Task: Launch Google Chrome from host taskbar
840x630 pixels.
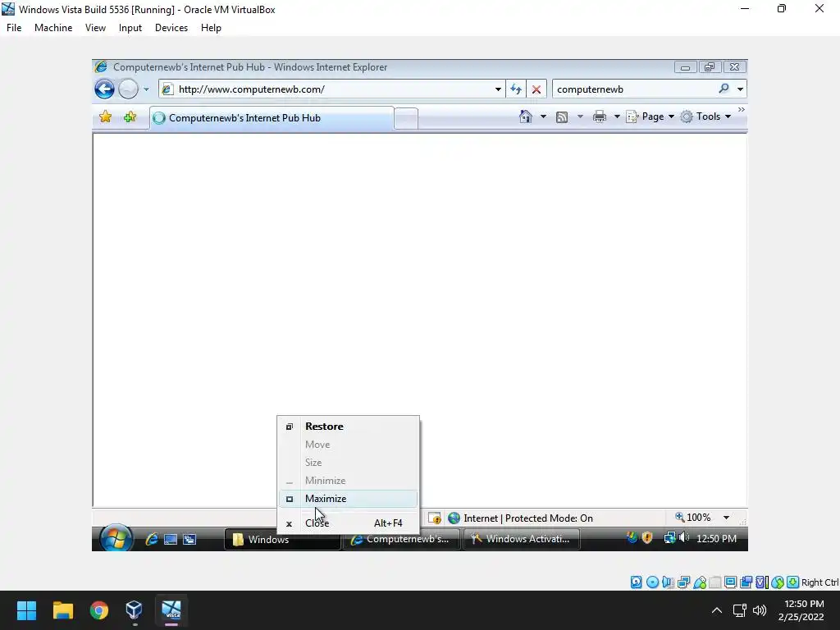Action: 99,610
